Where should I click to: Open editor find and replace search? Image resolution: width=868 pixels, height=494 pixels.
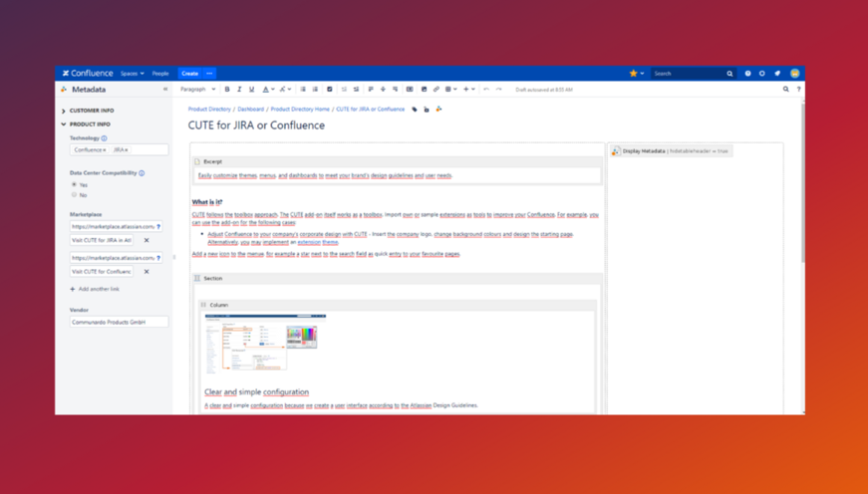[x=785, y=89]
